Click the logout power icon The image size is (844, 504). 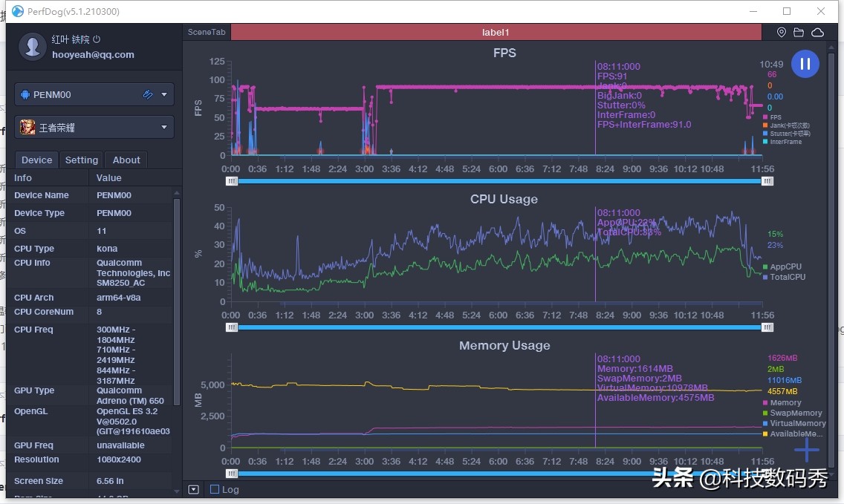click(97, 39)
